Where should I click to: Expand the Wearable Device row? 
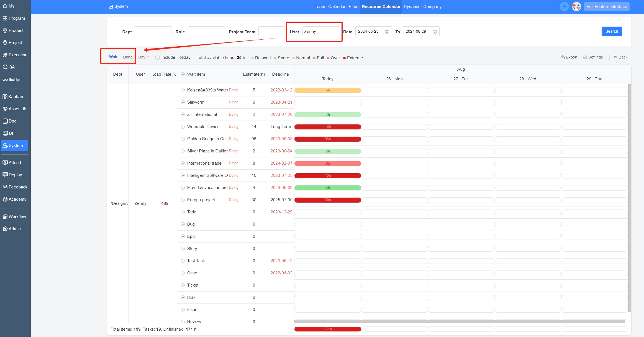(183, 127)
